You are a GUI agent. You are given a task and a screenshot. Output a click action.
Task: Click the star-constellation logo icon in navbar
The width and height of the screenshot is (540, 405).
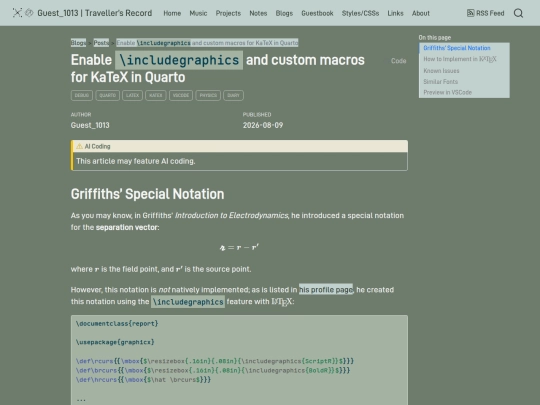click(x=17, y=13)
